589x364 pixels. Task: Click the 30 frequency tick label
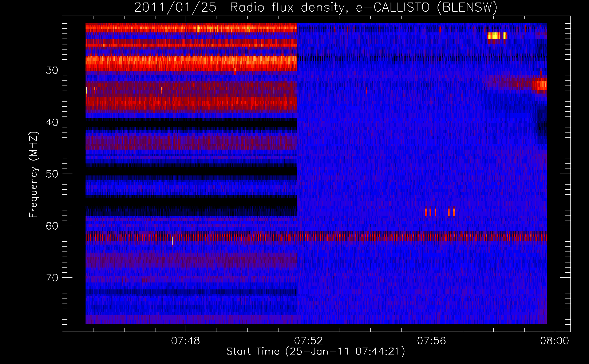coord(52,70)
